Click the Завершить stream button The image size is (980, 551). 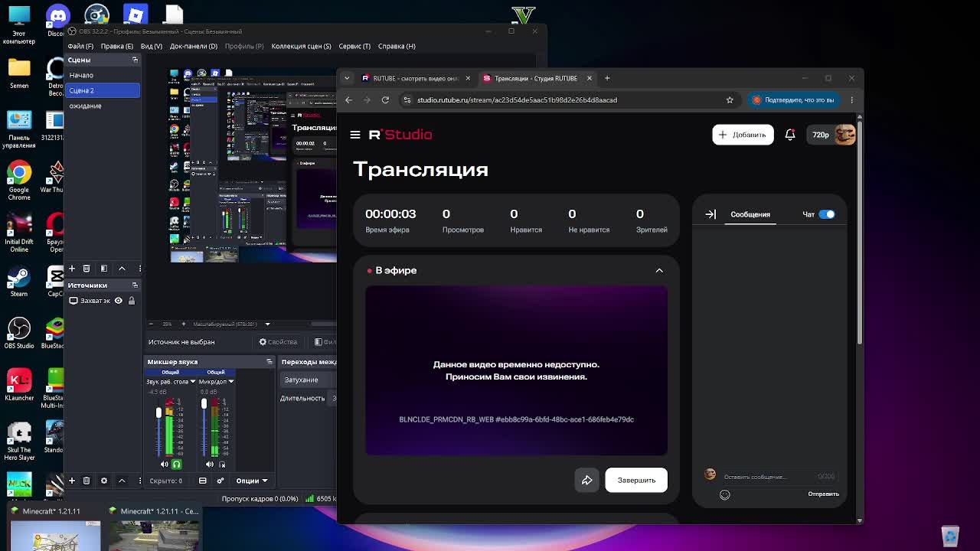pyautogui.click(x=636, y=481)
